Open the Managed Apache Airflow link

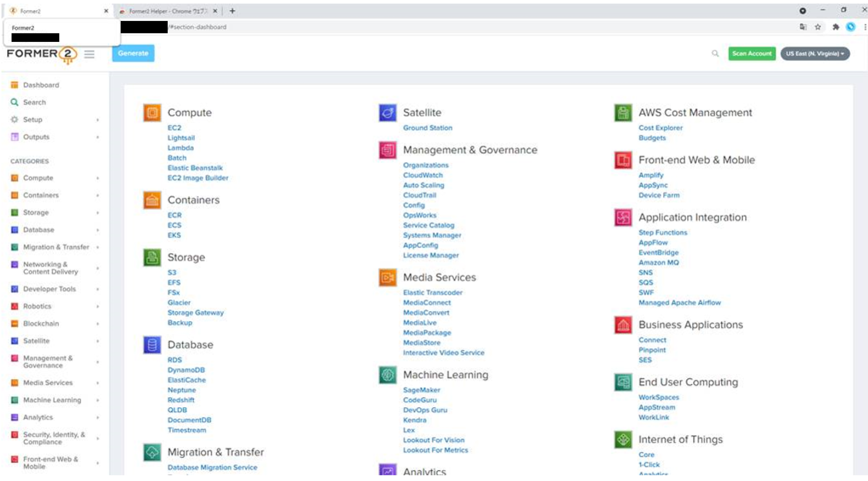(680, 303)
